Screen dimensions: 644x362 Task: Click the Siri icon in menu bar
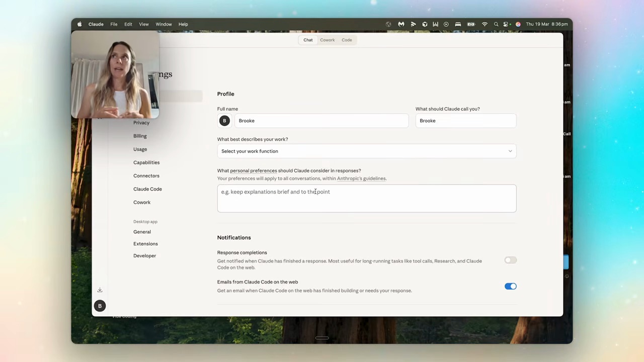click(518, 24)
